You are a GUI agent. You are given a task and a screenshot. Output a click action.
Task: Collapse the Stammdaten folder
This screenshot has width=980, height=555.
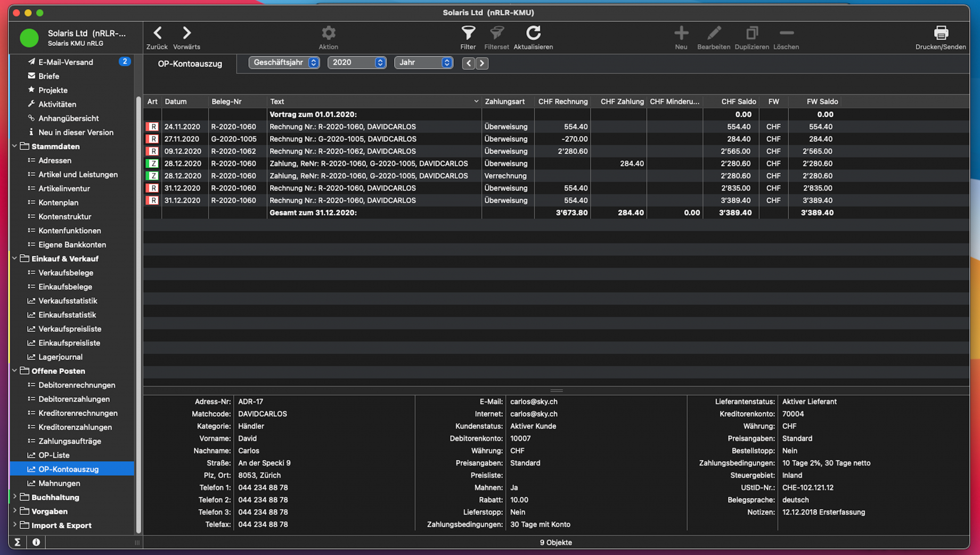pyautogui.click(x=15, y=146)
